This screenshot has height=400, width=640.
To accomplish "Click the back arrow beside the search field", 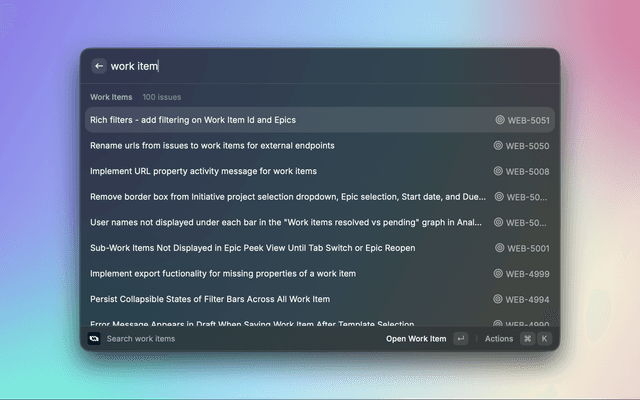I will 99,66.
